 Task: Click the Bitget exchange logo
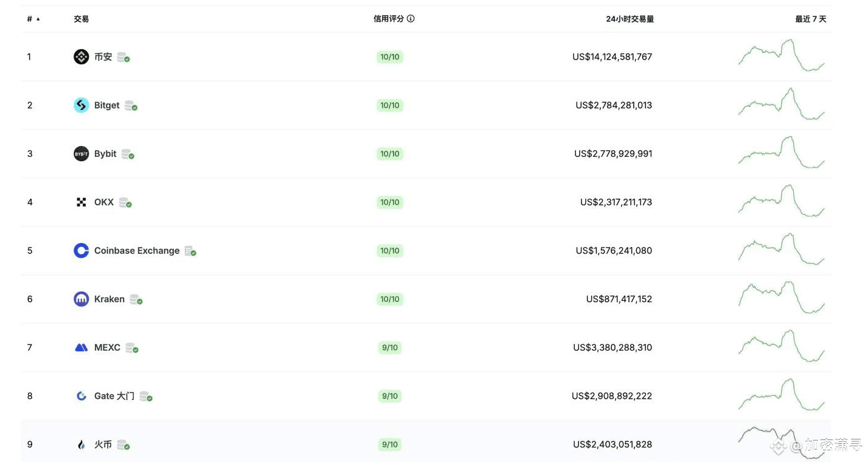81,105
